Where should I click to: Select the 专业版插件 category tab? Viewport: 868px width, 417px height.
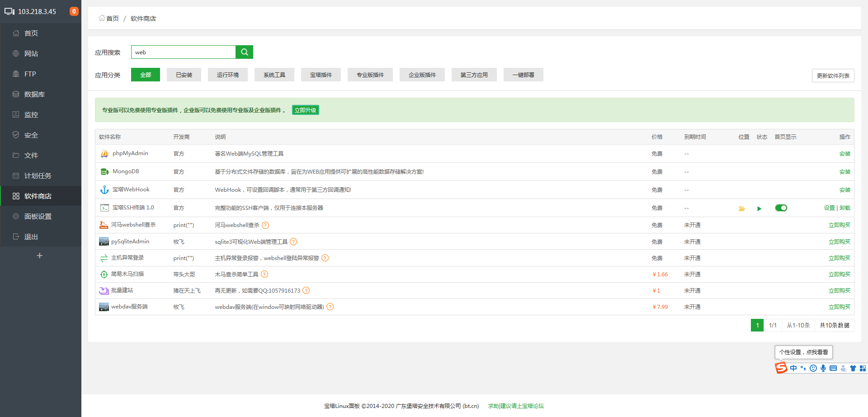370,75
